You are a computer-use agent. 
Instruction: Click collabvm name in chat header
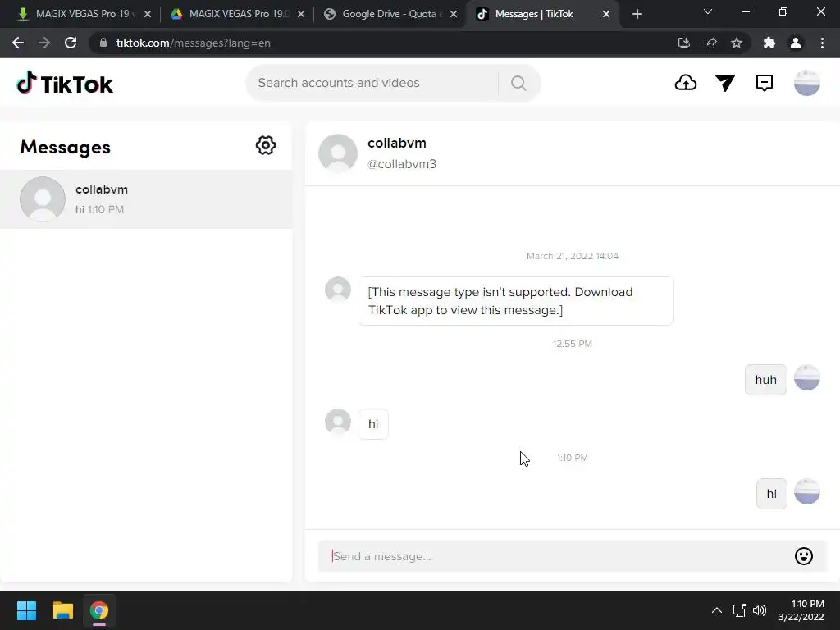tap(397, 143)
